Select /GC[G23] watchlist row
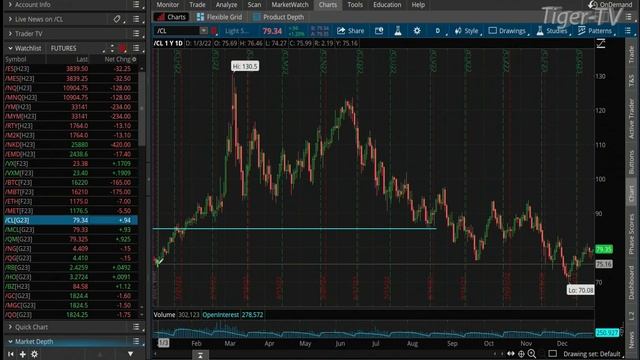 [x=71, y=296]
